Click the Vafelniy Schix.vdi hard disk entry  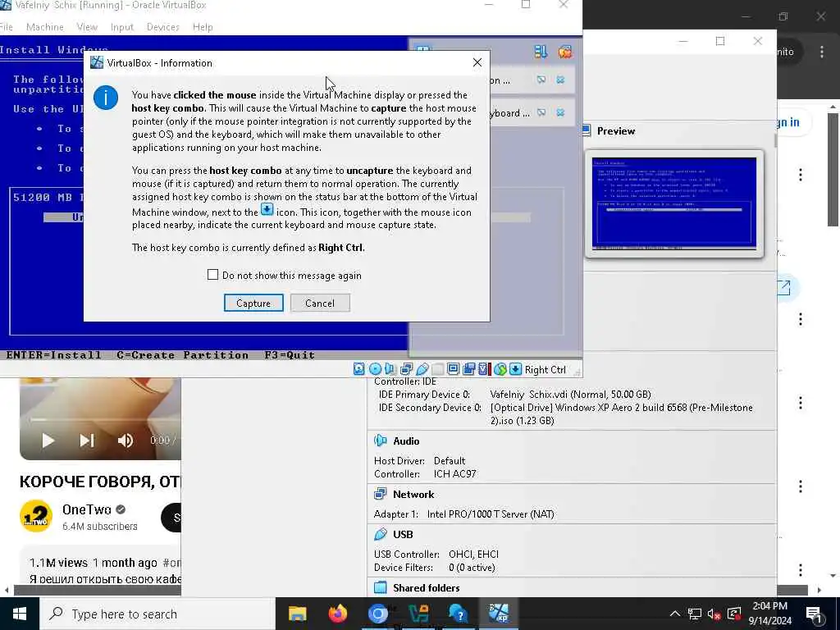[570, 395]
